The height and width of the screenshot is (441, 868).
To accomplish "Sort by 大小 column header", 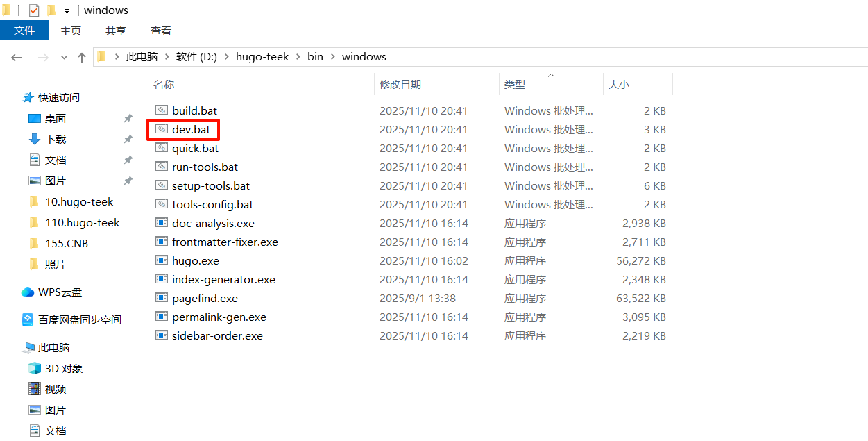I will 619,84.
